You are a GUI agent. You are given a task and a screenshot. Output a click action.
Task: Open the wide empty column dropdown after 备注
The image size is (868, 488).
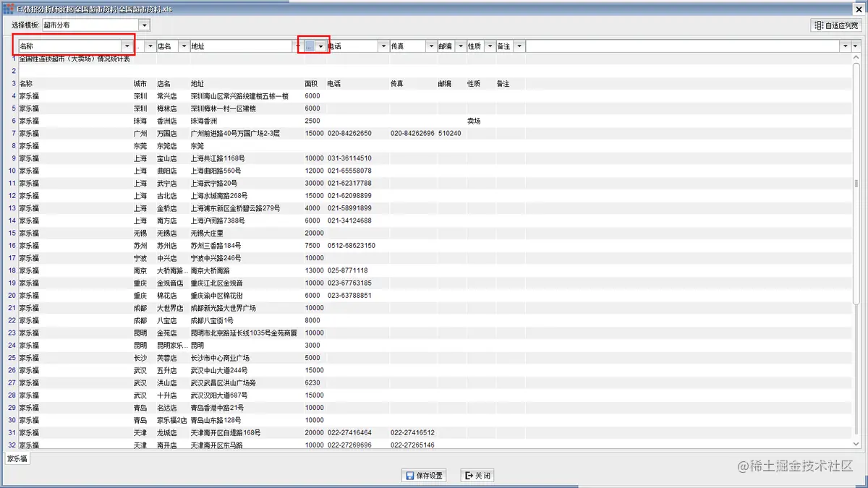pyautogui.click(x=845, y=46)
